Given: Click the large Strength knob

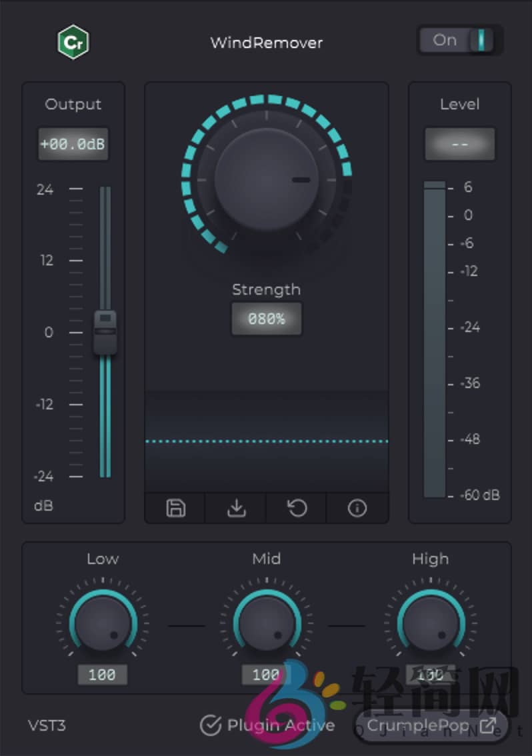Looking at the screenshot, I should 266,179.
